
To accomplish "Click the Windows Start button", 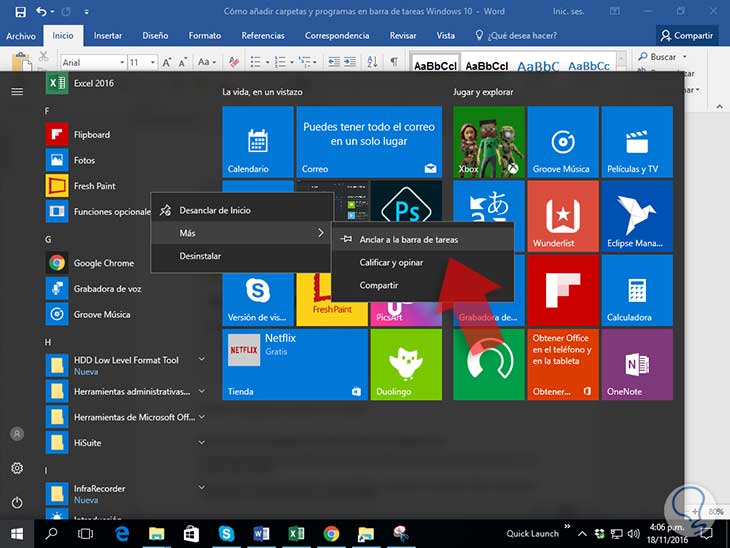I will pos(17,534).
